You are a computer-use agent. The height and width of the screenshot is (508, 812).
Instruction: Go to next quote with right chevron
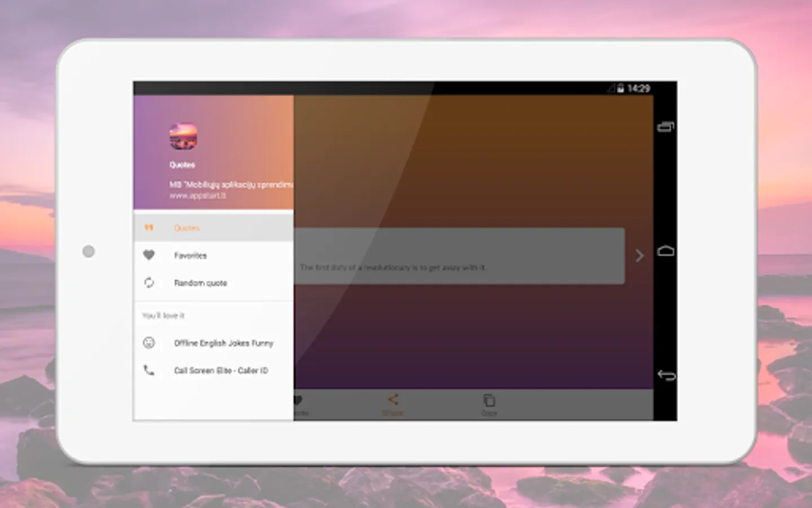[639, 256]
